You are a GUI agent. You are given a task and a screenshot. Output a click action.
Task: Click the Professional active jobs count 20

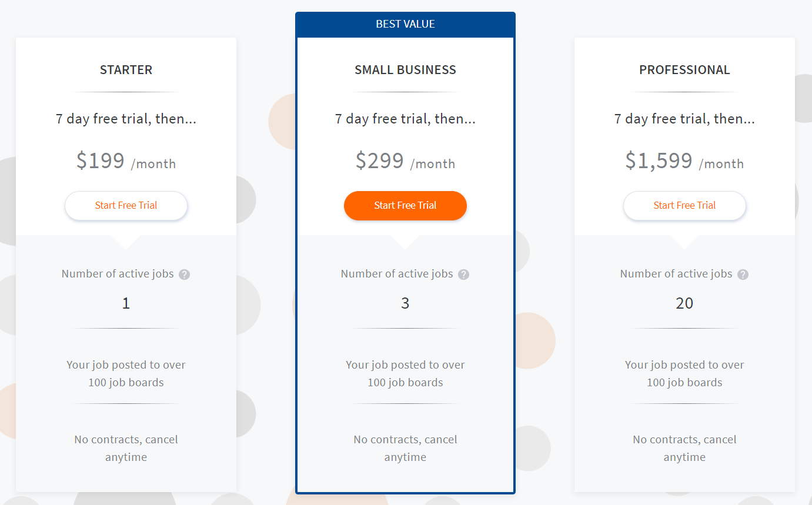point(684,303)
